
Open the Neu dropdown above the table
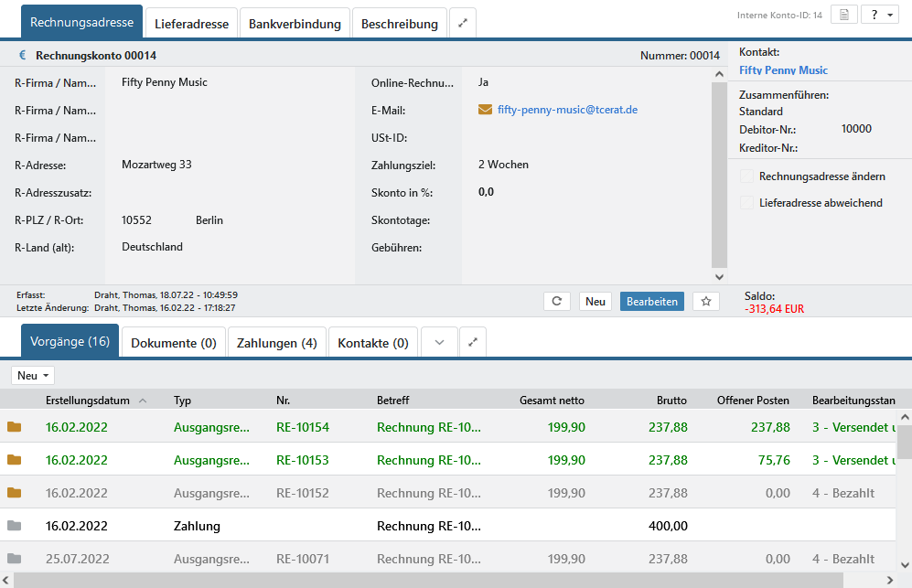(33, 376)
